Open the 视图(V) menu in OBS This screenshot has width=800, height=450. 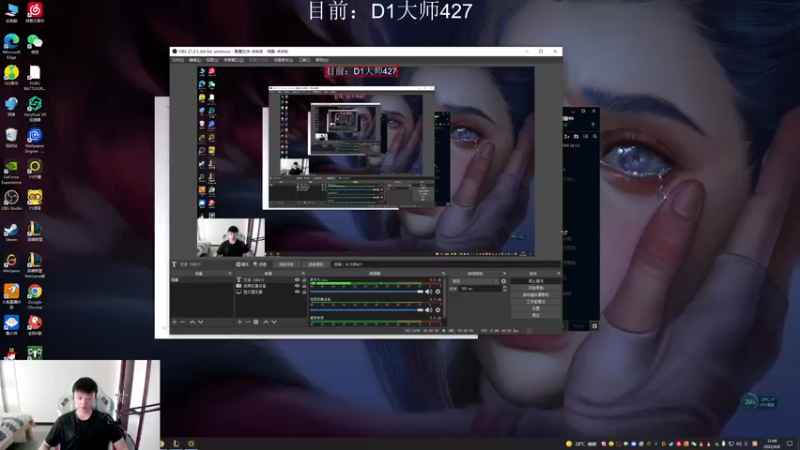212,60
